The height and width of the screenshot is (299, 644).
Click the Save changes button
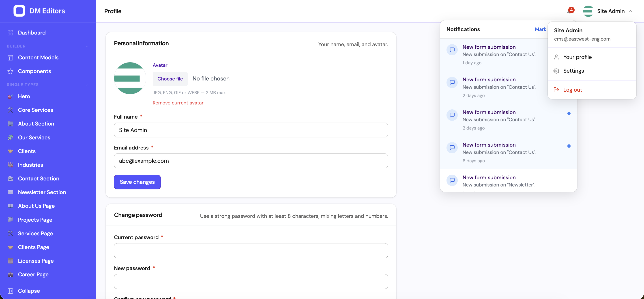tap(137, 182)
